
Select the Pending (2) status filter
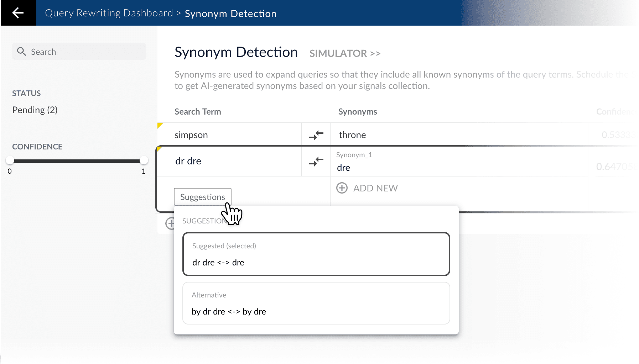pos(35,110)
